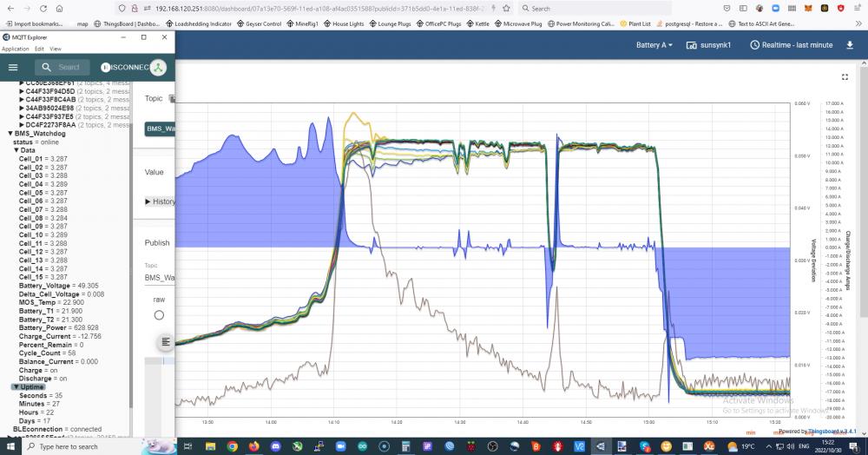Collapse the Data tree node
868x455 pixels.
[x=16, y=150]
